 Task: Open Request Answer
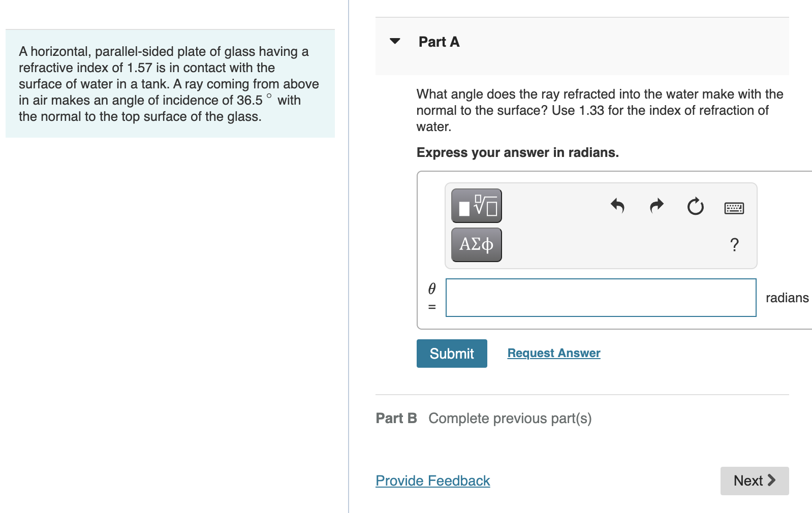[x=553, y=352]
